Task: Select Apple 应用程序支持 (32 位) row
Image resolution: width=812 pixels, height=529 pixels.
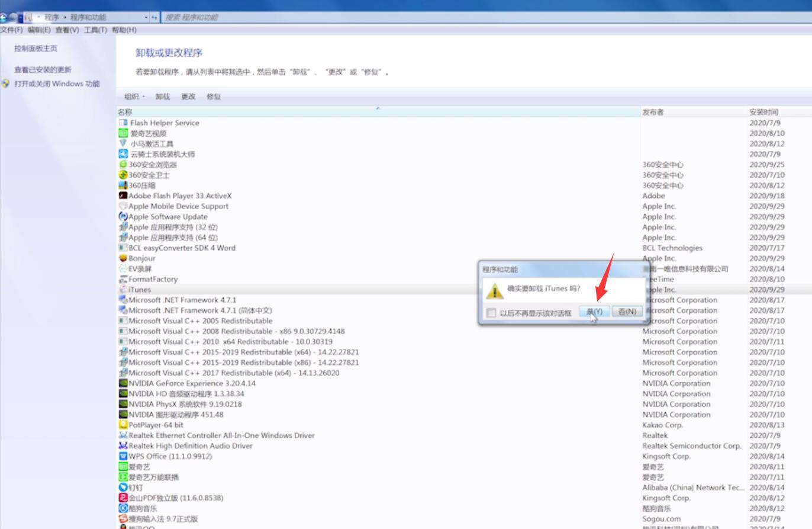Action: 464,227
